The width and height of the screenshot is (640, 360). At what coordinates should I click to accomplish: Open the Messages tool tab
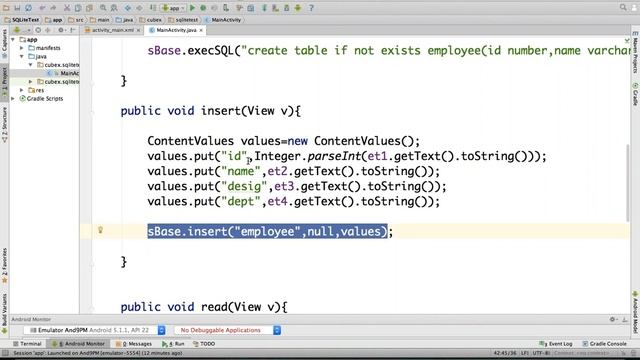pos(134,344)
